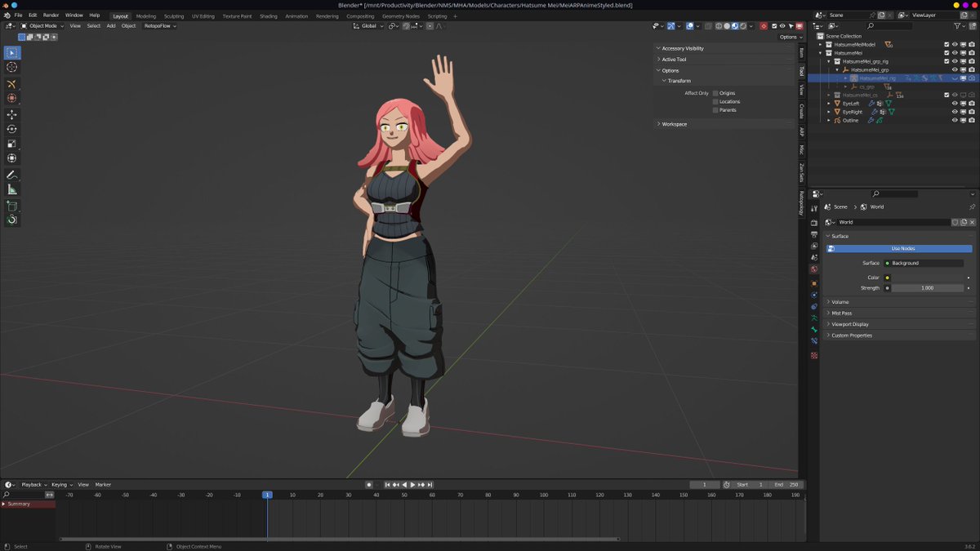Image resolution: width=980 pixels, height=551 pixels.
Task: Open the timeline Playback popover
Action: coord(33,485)
